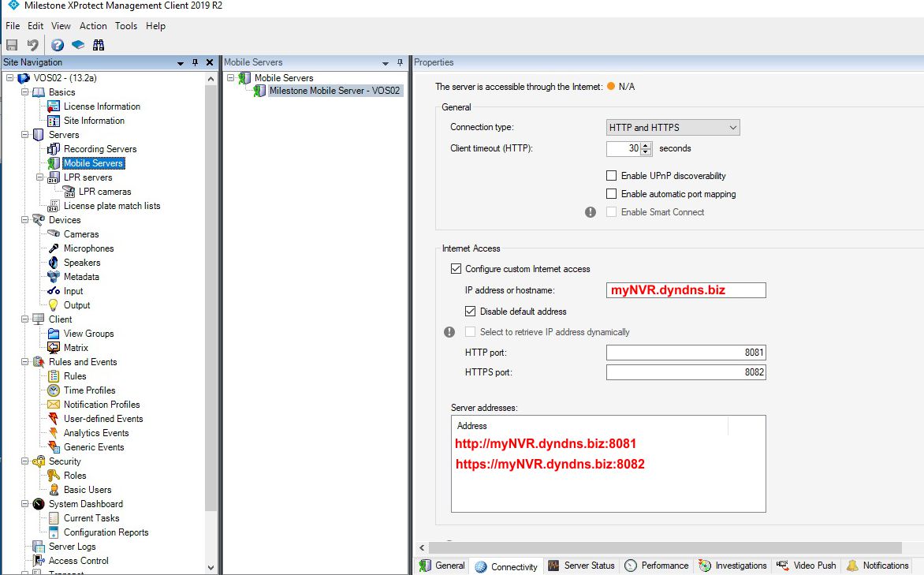Click the book icon in toolbar
Screen dimensions: 924x575
[78, 45]
